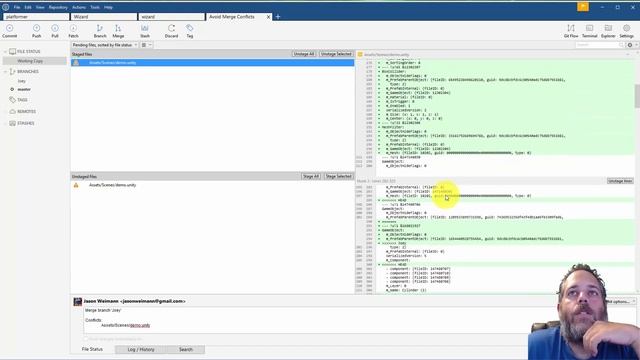
Task: Select staged Assets/Scenes/demo.unity file row
Action: (x=212, y=63)
